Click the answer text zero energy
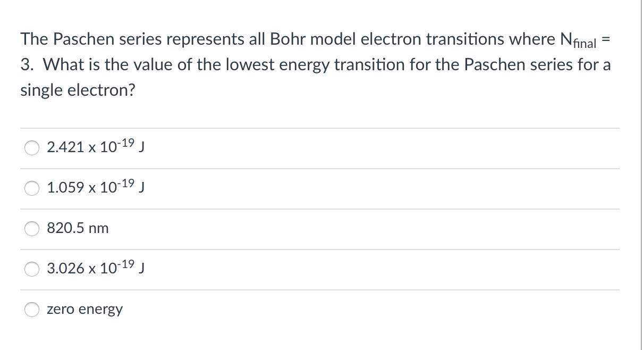 click(84, 309)
